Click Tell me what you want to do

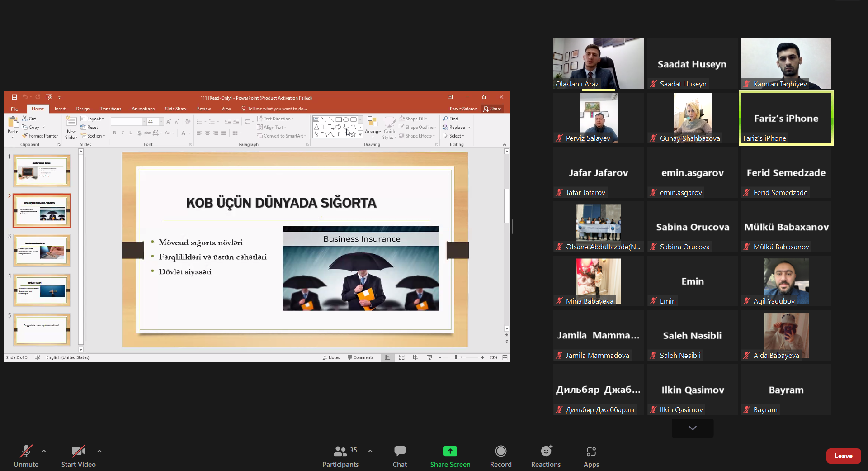click(274, 109)
